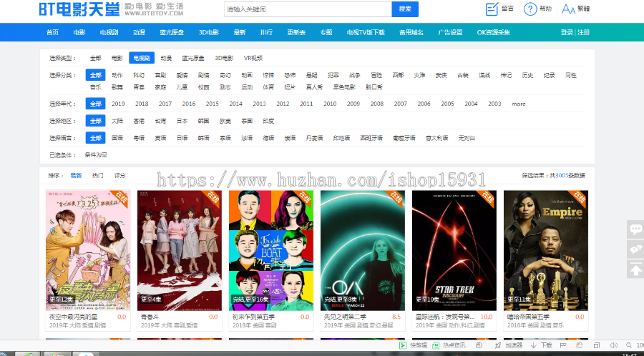Click the keyword search input field
This screenshot has width=644, height=356.
coord(308,9)
